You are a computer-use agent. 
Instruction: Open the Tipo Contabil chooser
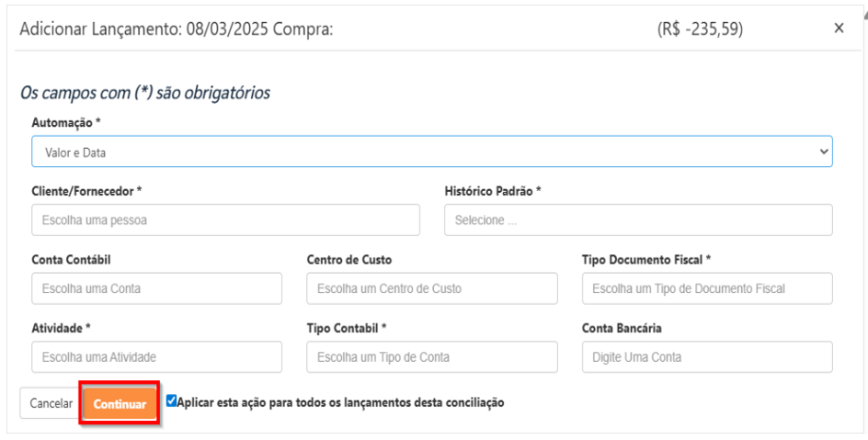coord(431,356)
